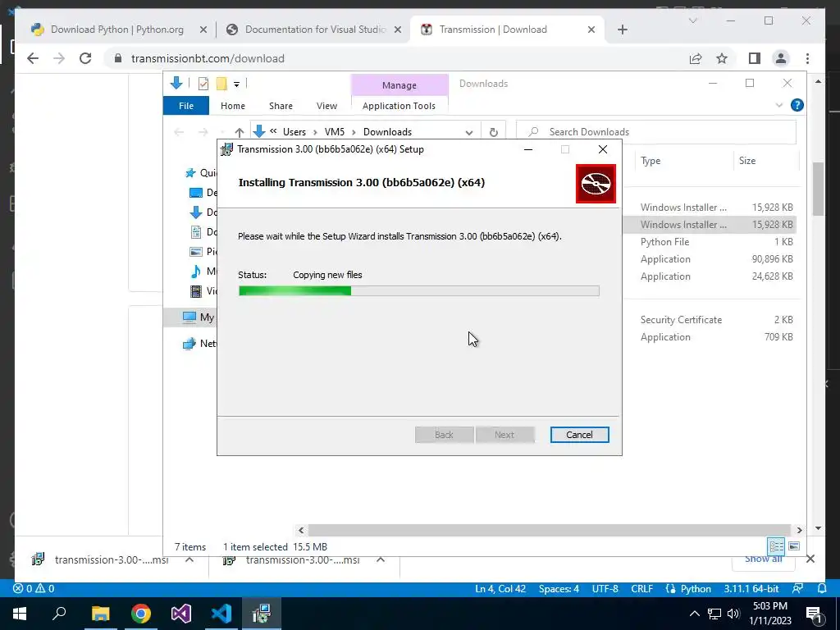
Task: Click VM5 in the Explorer breadcrumb path
Action: [335, 132]
